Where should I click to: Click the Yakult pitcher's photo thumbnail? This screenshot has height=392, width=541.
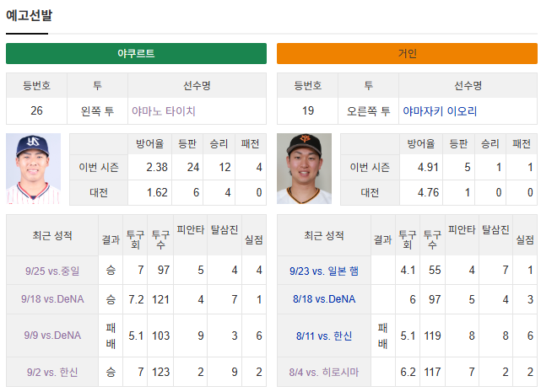click(x=34, y=169)
